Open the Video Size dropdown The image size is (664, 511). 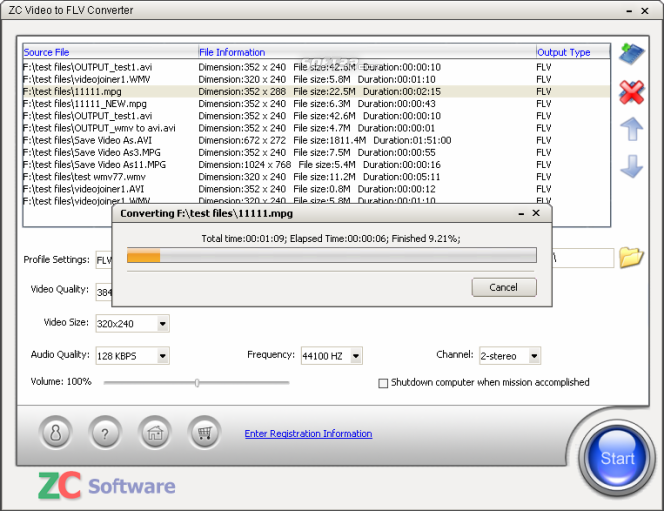click(x=163, y=324)
